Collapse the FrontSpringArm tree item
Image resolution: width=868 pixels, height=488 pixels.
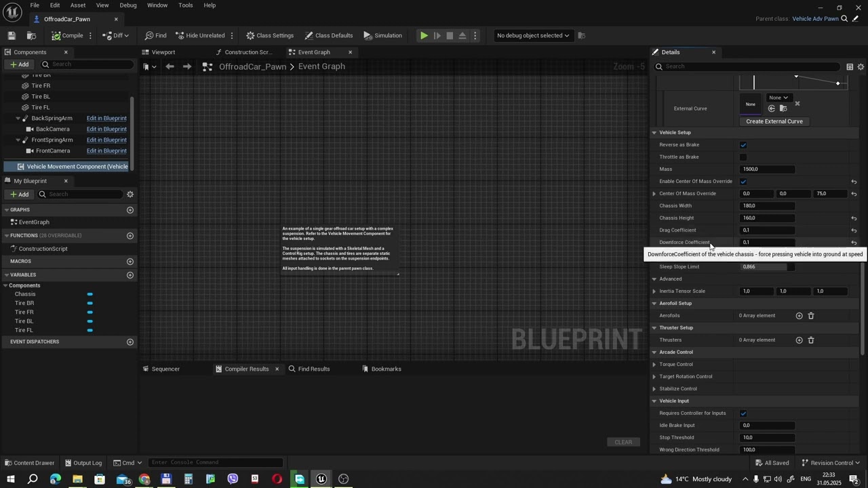click(18, 140)
